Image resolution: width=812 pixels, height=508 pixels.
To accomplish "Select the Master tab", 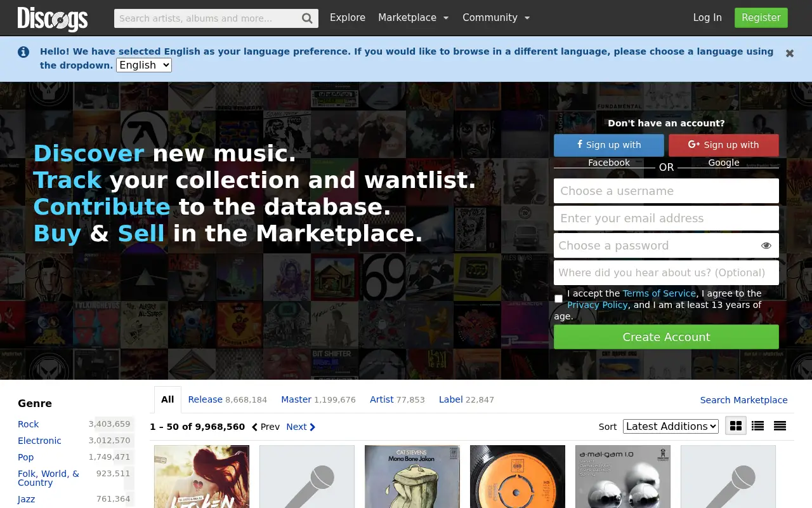I will coord(318,399).
